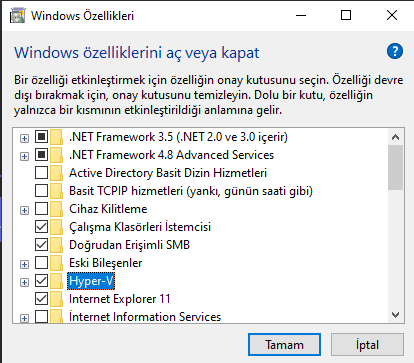Screen dimensions: 414x363
Task: Click folder icon next to Basit TCPIP hizmetleri
Action: [x=57, y=191]
